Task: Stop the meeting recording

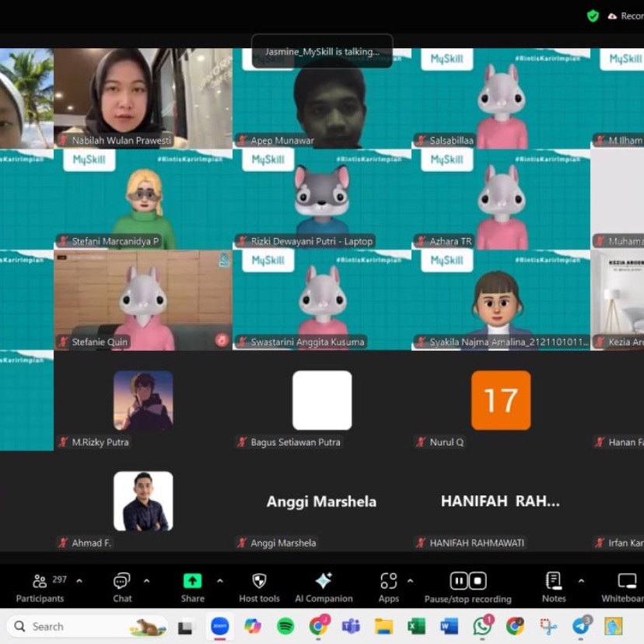Action: 478,581
